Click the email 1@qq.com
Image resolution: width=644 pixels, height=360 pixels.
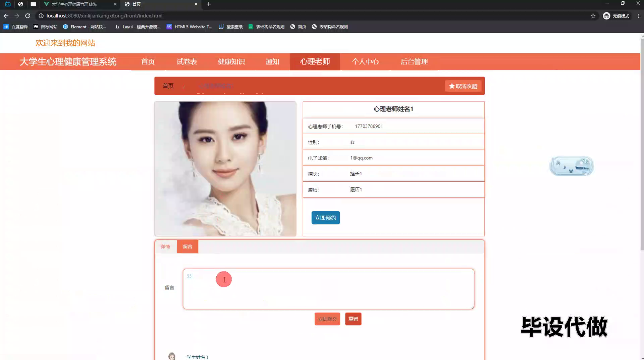(x=361, y=158)
